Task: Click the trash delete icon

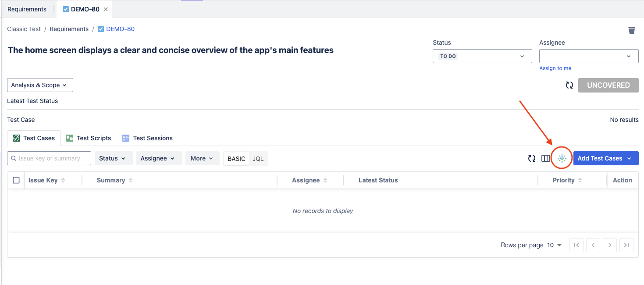Action: (x=631, y=30)
